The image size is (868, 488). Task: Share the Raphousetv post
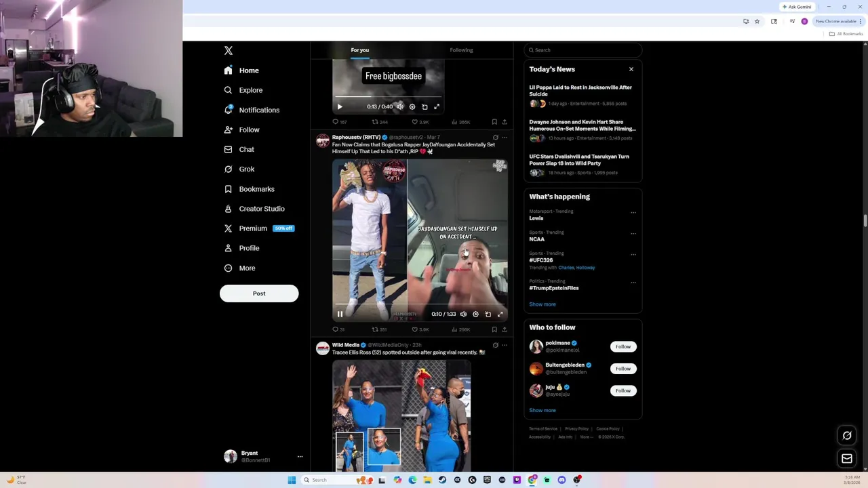505,329
